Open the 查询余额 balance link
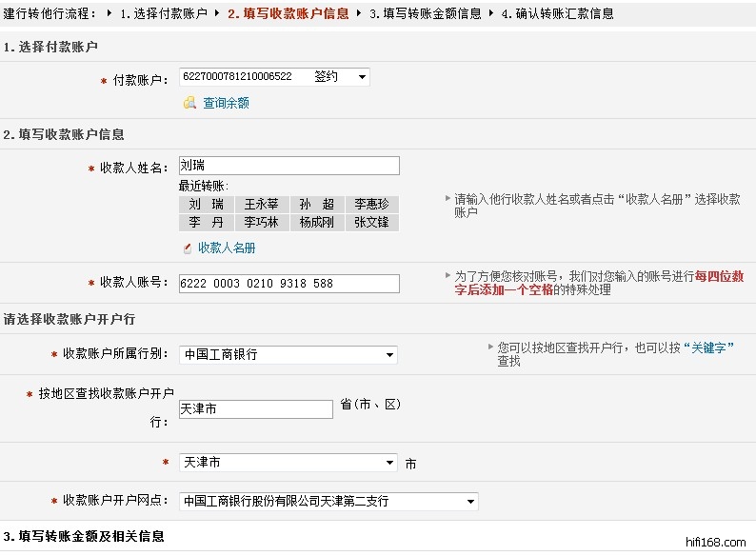756x556 pixels. (226, 103)
